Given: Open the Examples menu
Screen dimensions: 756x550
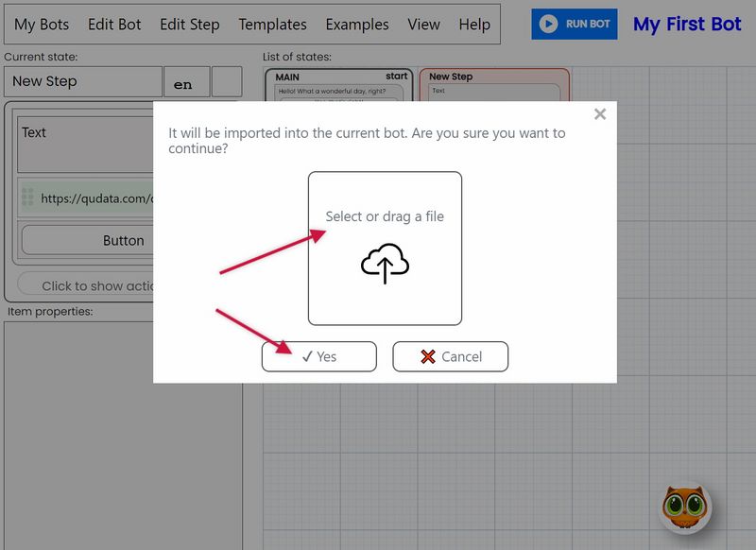Looking at the screenshot, I should 356,25.
